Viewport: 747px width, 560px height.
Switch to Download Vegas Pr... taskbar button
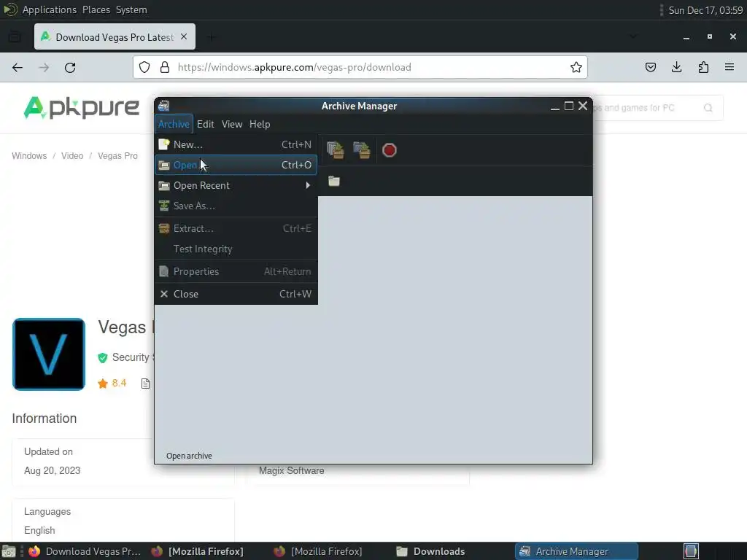pos(85,551)
